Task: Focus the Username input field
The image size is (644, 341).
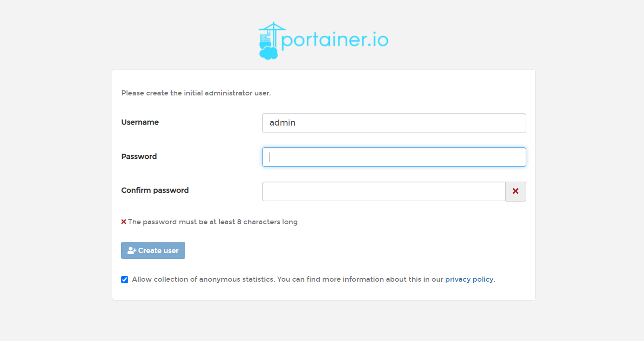Action: point(394,123)
